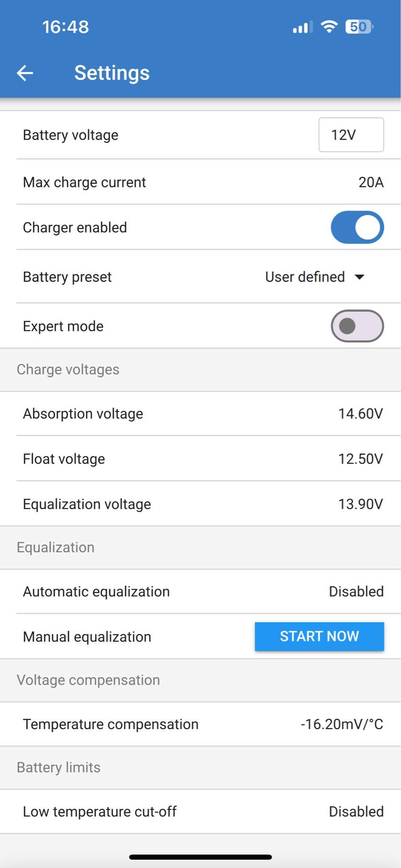The height and width of the screenshot is (868, 401).
Task: Change Automatic equalization Disabled setting
Action: point(356,592)
